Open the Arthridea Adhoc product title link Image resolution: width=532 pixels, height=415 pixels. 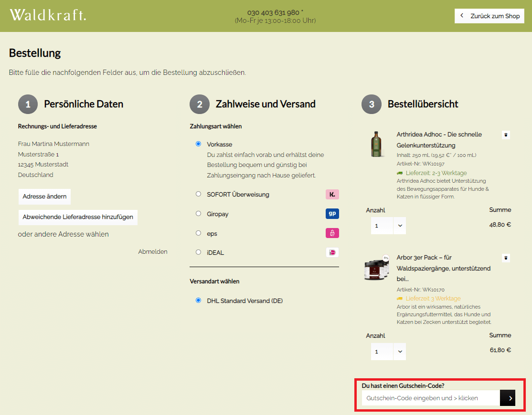[x=439, y=140]
